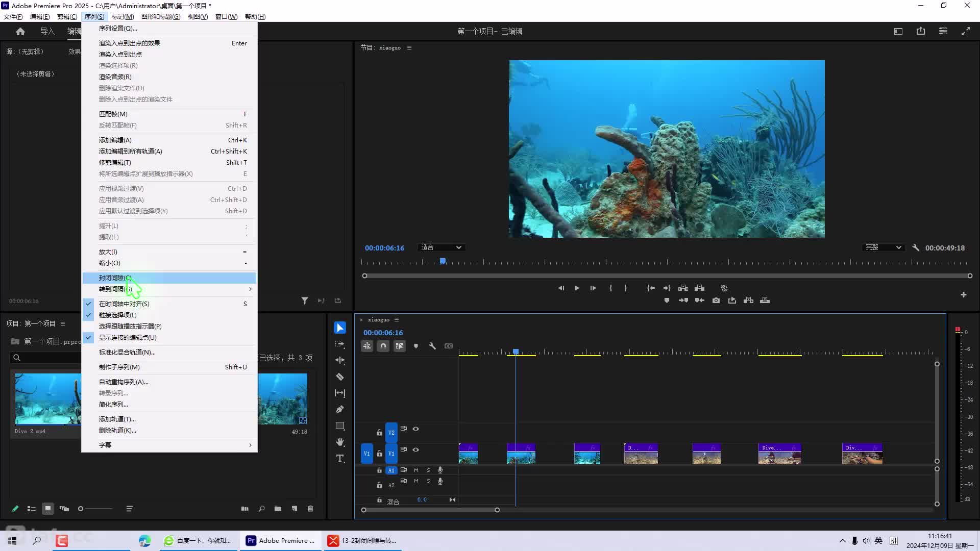Click Play in Program monitor

577,288
